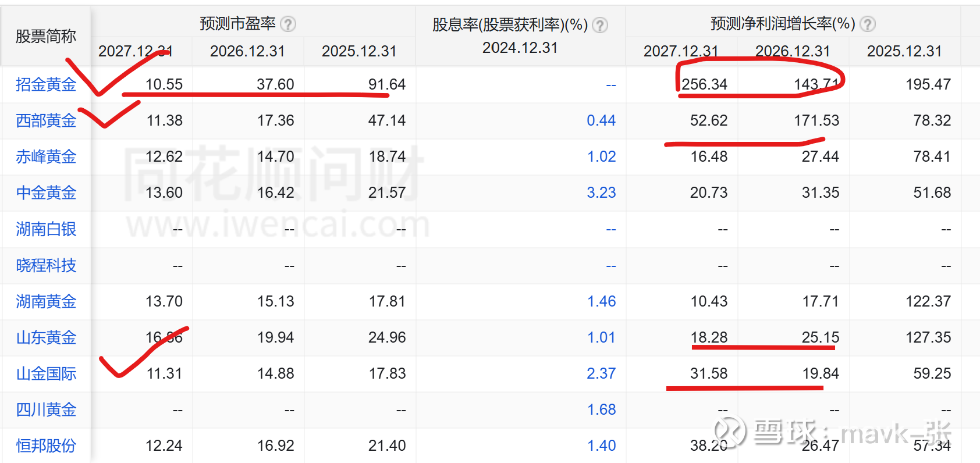Click the 2026.12.31 sub-header under 预测市盈率
980x463 pixels.
[247, 51]
